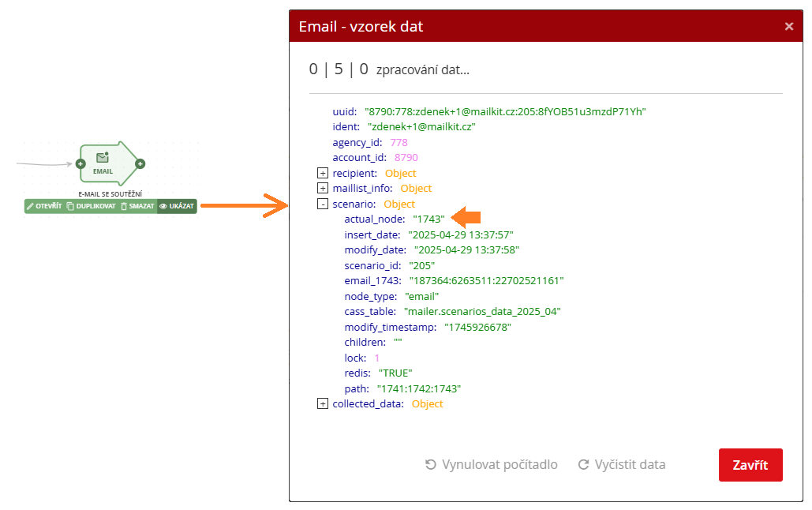Duplicate the node with DUPLIKOVAT
This screenshot has width=812, height=510.
coord(92,206)
